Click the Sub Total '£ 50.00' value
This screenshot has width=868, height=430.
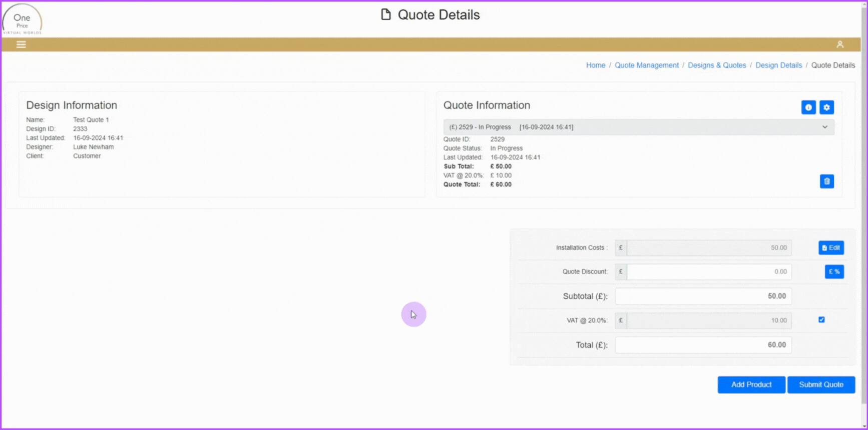[501, 166]
